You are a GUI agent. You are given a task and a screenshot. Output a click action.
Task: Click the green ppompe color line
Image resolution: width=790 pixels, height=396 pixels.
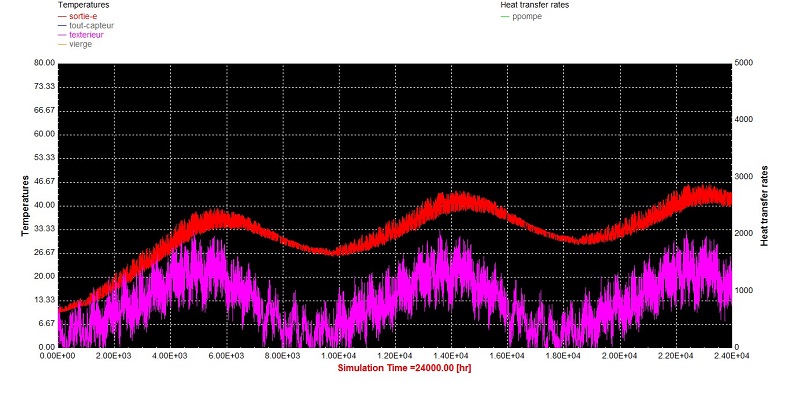[505, 17]
